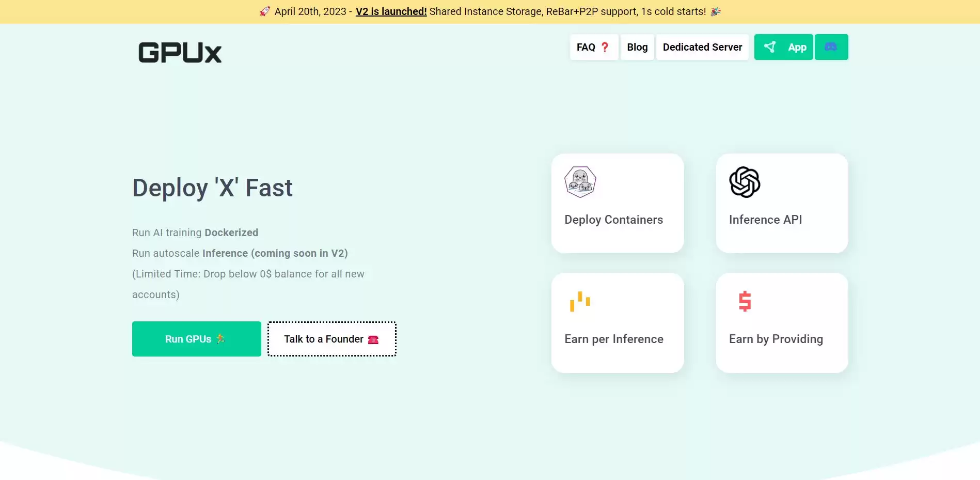Click the red question mark beside FAQ
The height and width of the screenshot is (480, 980).
tap(605, 47)
